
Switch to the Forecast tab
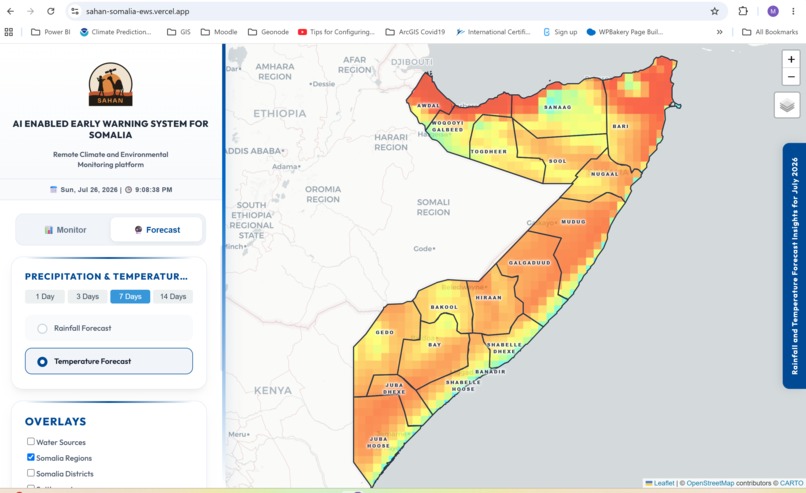157,230
